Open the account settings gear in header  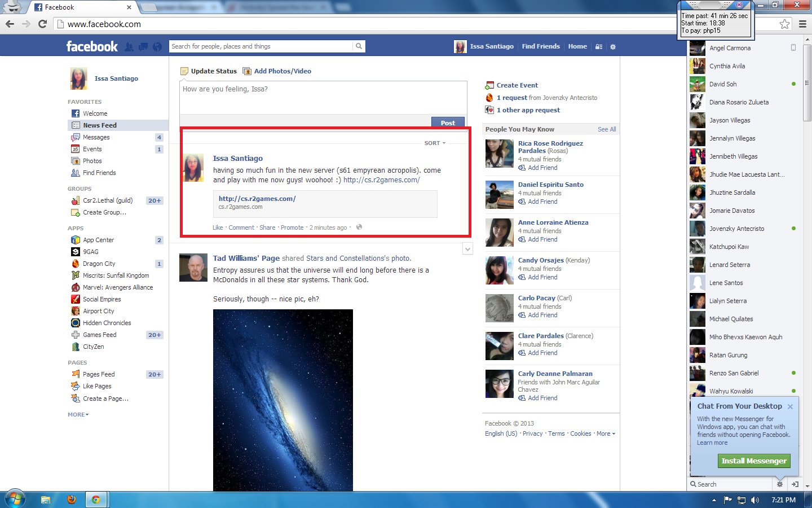coord(613,47)
